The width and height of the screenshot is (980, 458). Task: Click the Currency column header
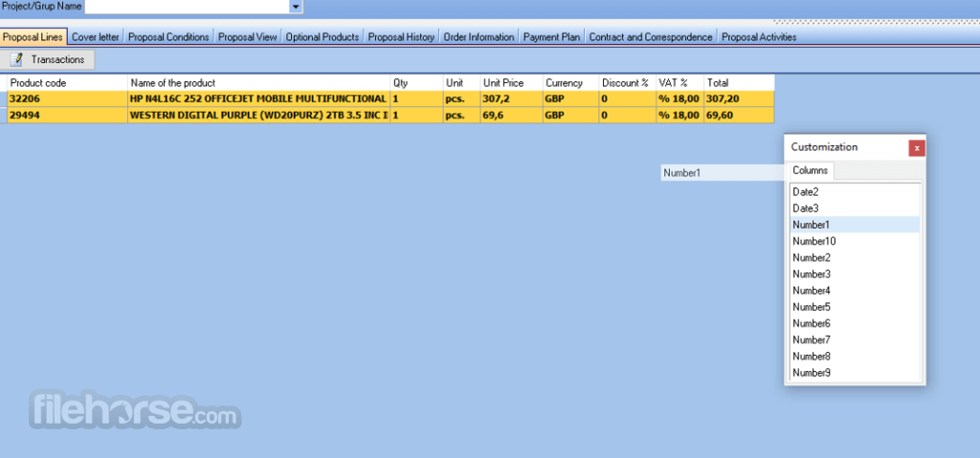tap(570, 82)
